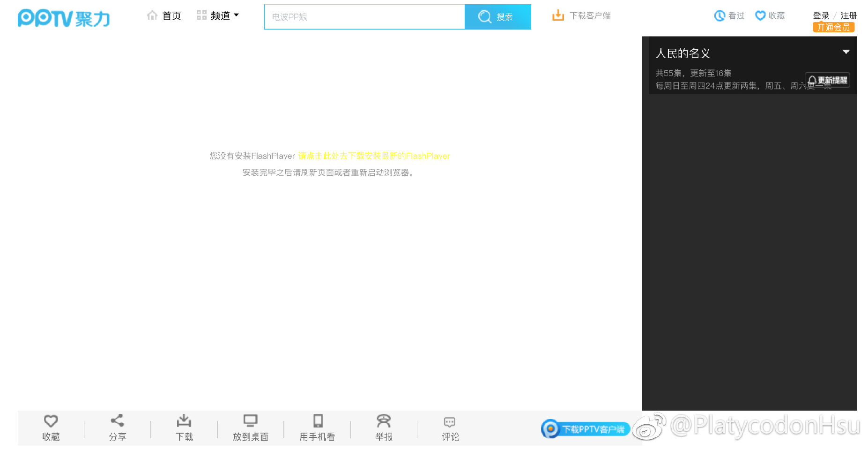
Task: Click the 分享 share icon
Action: click(117, 420)
